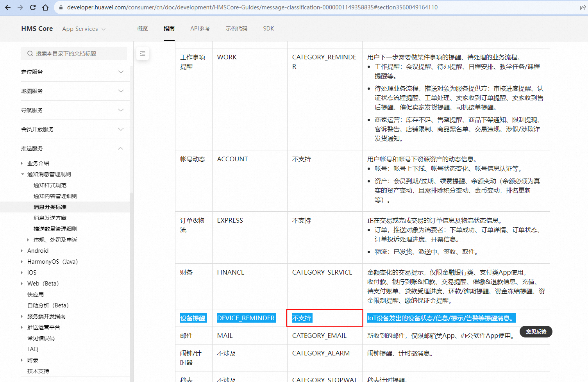Viewport: 588px width, 382px height.
Task: Click the 财务 table cell
Action: 194,286
